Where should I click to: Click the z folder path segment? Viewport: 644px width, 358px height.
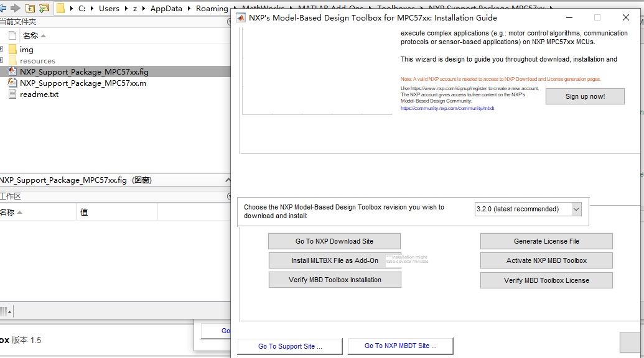pyautogui.click(x=135, y=8)
